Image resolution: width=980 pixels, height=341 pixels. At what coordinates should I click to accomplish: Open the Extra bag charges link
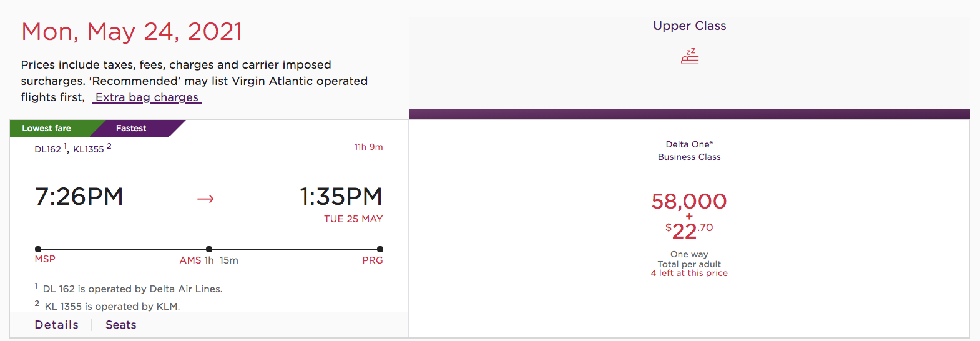coord(147,97)
